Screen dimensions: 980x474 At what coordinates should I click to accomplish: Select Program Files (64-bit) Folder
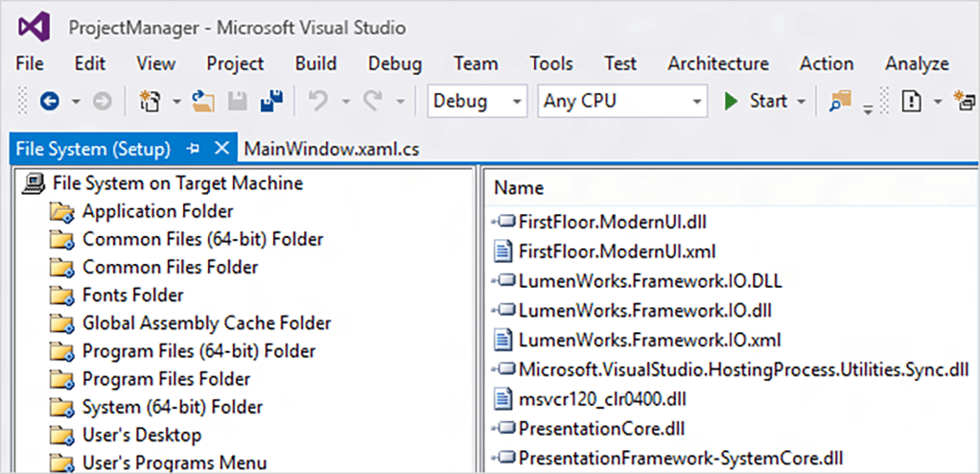coord(198,351)
